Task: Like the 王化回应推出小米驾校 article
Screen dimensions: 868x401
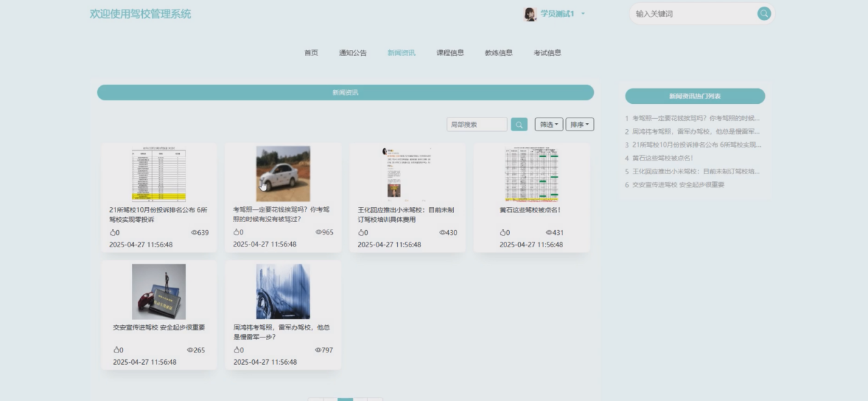Action: tap(362, 233)
